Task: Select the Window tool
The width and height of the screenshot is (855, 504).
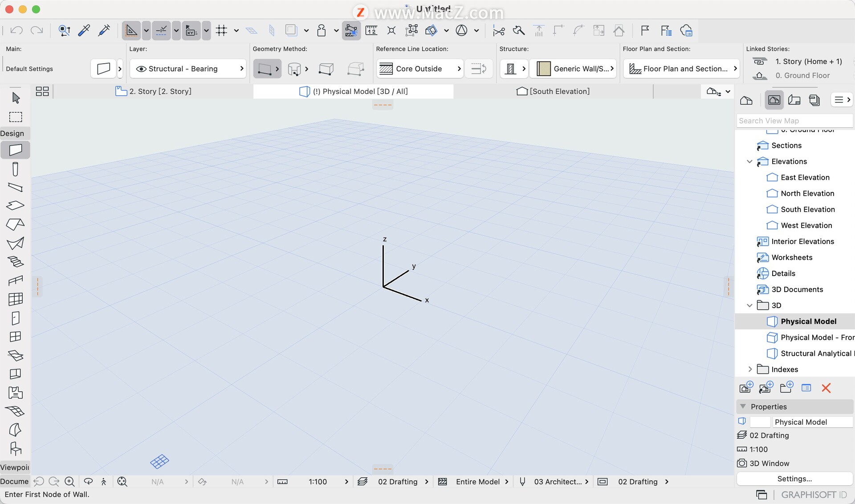Action: coord(16,337)
